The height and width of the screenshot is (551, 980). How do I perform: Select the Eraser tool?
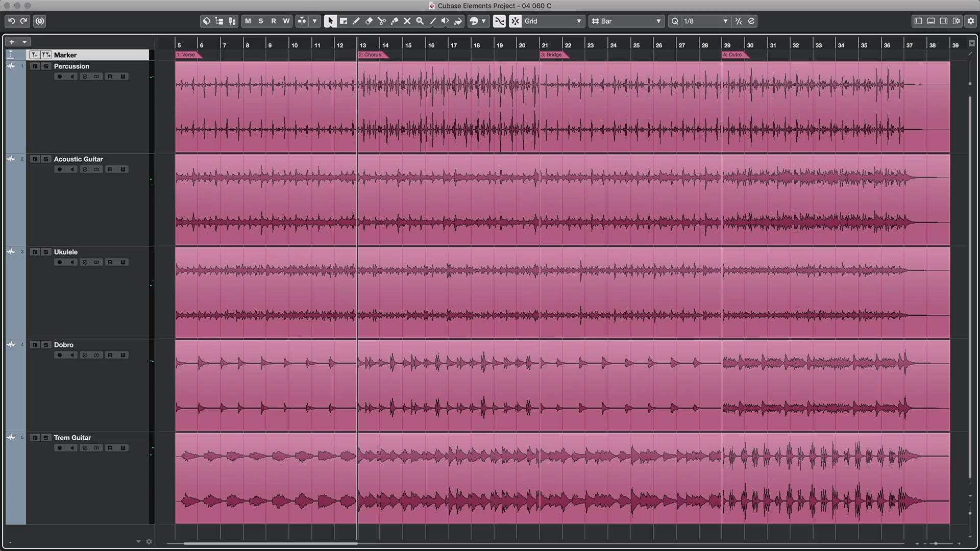[369, 21]
